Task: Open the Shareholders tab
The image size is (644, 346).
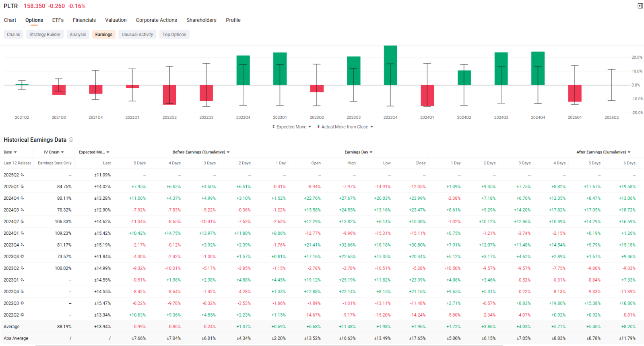Action: [x=202, y=20]
